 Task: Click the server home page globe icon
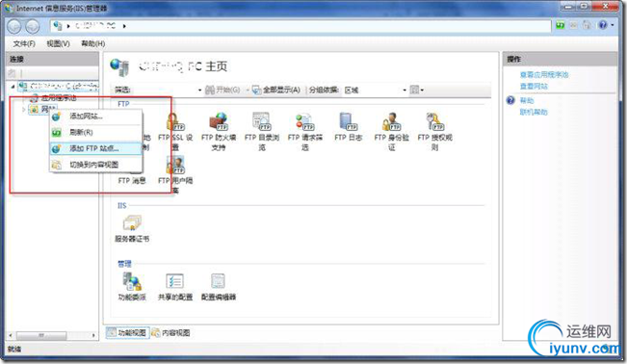(x=119, y=66)
